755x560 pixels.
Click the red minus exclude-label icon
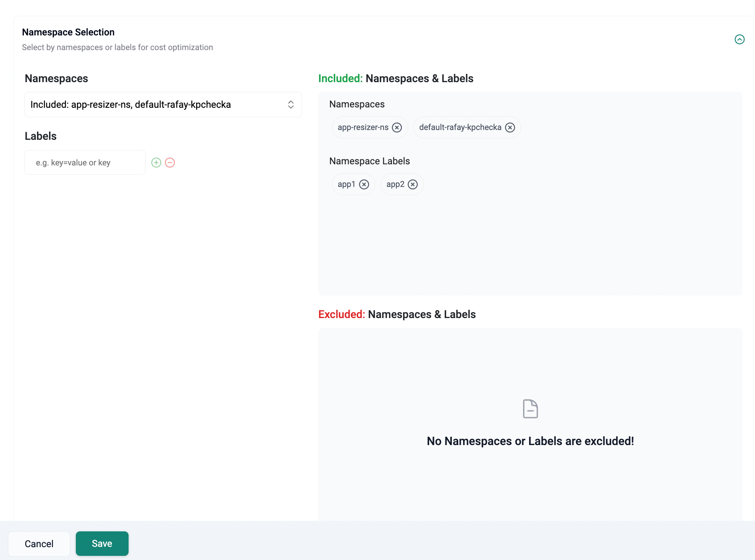click(170, 162)
